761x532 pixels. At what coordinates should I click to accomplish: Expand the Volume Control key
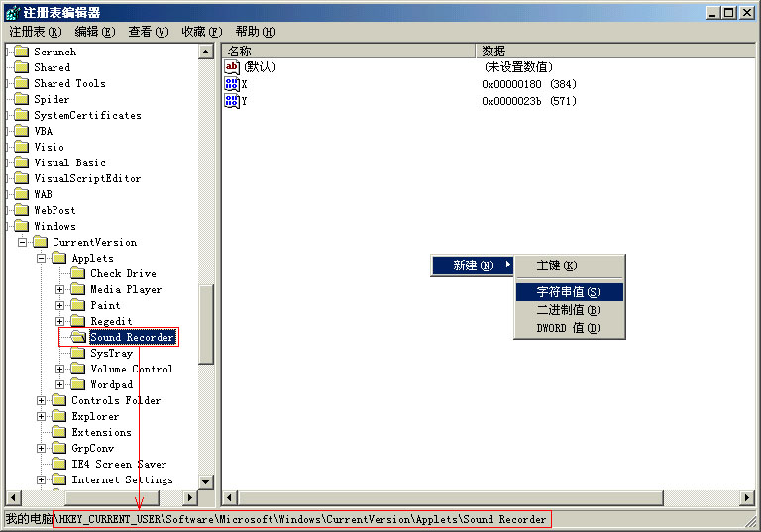(x=59, y=369)
